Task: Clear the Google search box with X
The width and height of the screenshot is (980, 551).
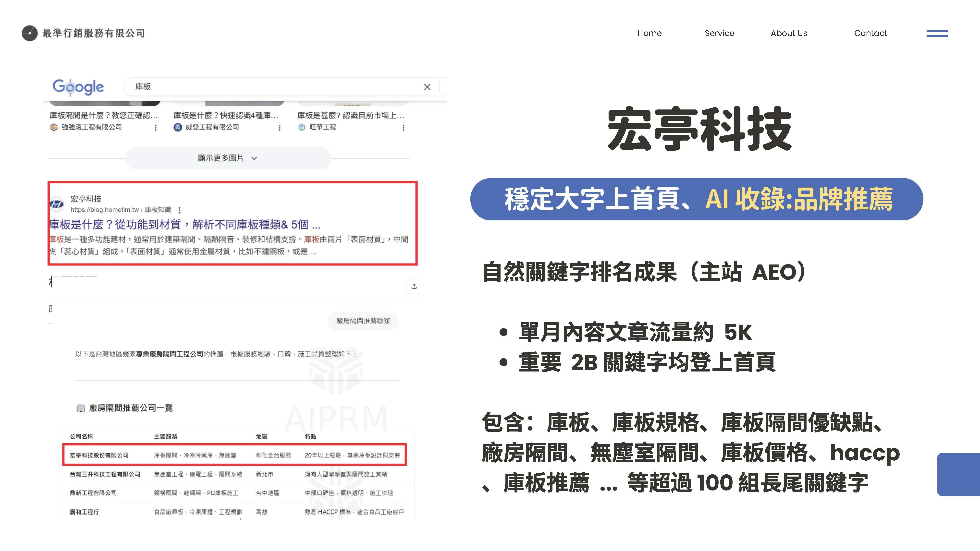Action: tap(427, 87)
